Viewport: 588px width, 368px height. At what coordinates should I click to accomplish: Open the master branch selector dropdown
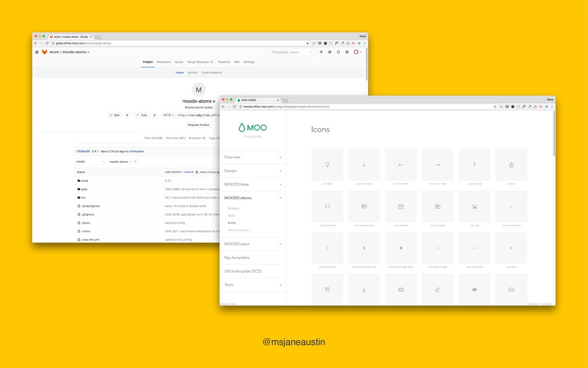pos(90,162)
